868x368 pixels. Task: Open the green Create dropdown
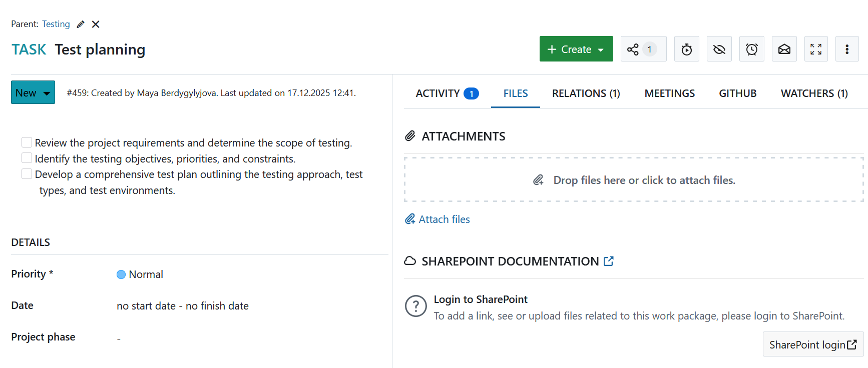pyautogui.click(x=576, y=49)
